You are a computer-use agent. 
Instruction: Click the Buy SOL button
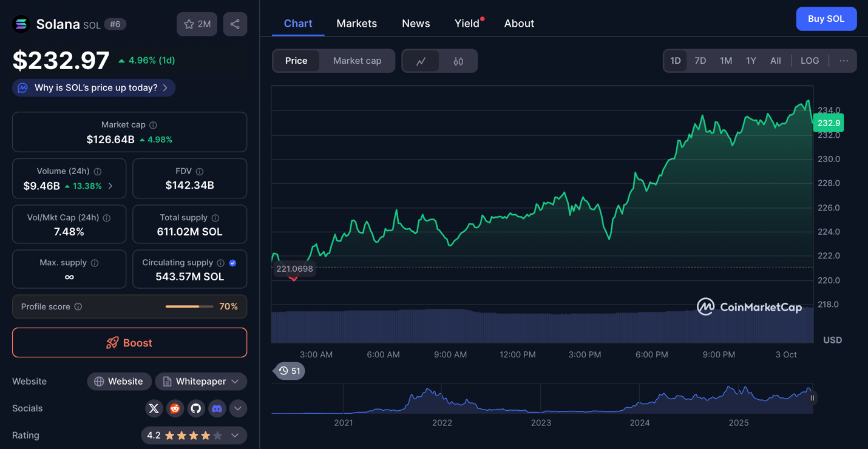click(x=826, y=19)
